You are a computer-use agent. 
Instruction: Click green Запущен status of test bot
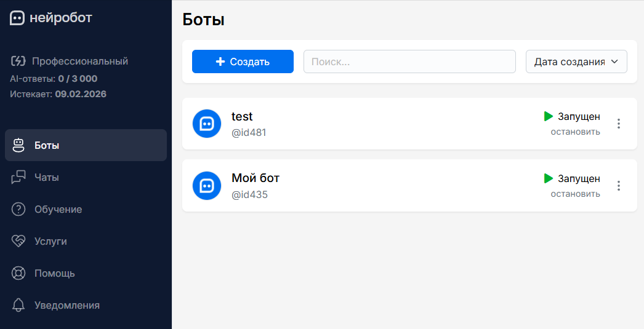click(x=572, y=116)
